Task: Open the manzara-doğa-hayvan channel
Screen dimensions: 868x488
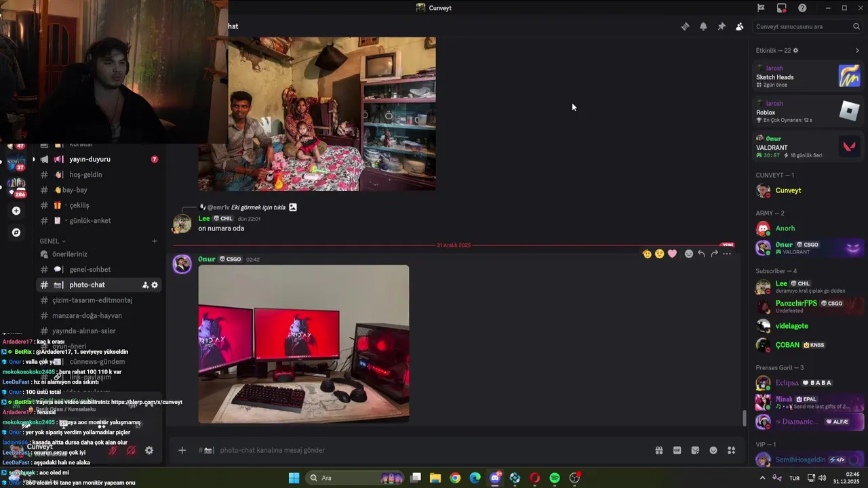Action: click(100, 316)
